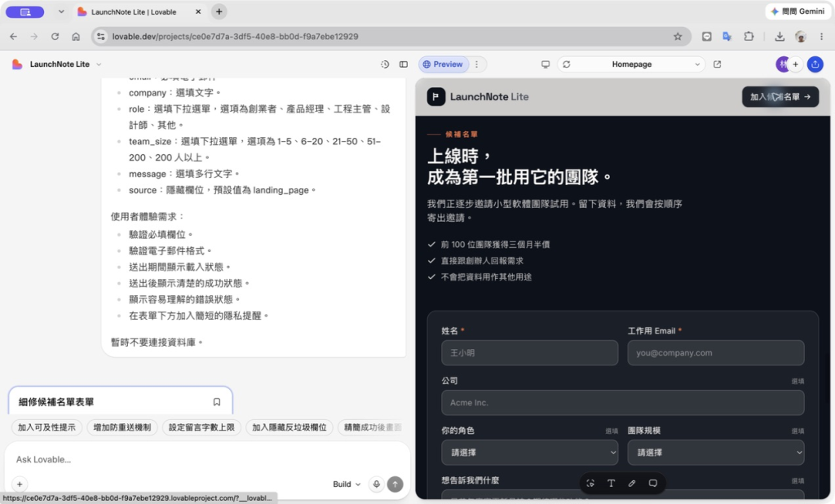The width and height of the screenshot is (835, 504).
Task: Switch to the LaunchNote Lite | Lovable tab
Action: coord(134,11)
